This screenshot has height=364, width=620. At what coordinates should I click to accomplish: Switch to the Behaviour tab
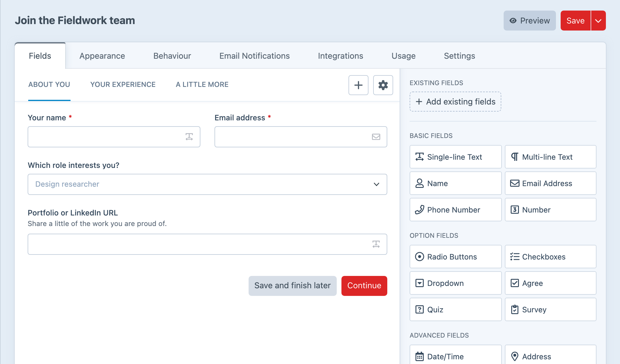click(172, 56)
